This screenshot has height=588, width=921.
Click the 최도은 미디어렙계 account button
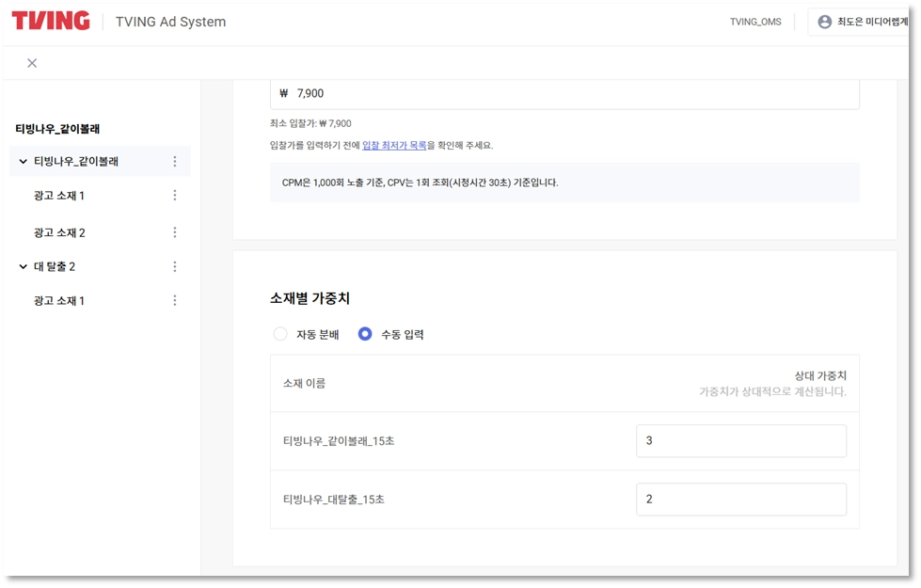click(858, 22)
